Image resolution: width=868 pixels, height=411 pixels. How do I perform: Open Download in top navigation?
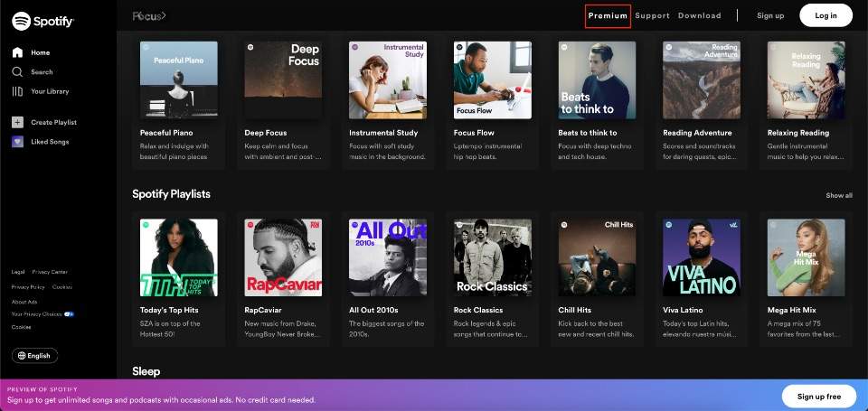699,15
